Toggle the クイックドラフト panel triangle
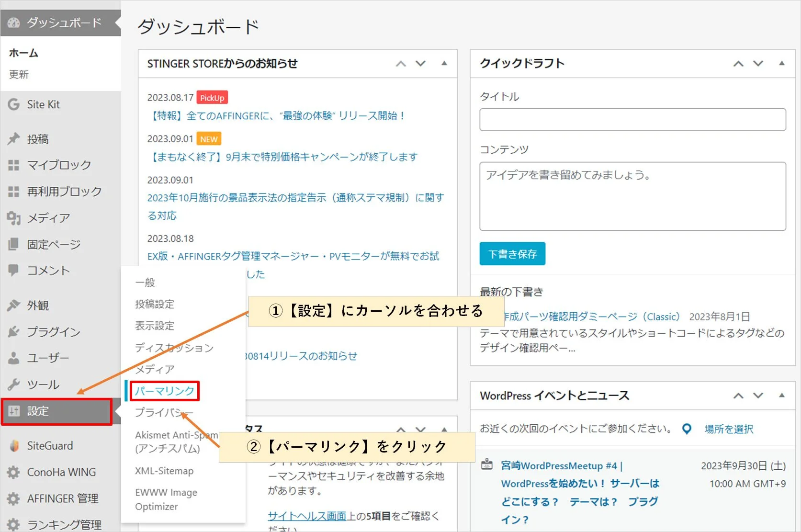 781,63
